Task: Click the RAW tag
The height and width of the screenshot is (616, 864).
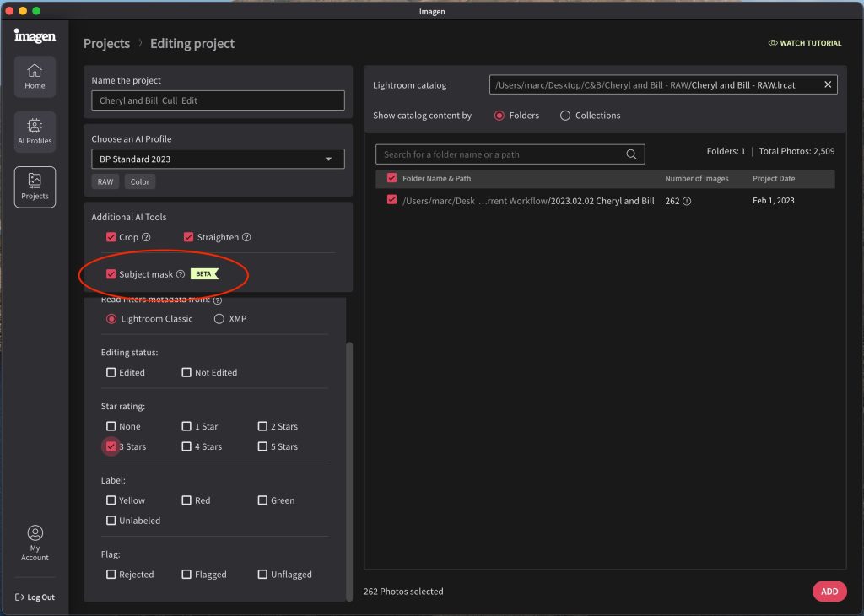Action: coord(105,181)
